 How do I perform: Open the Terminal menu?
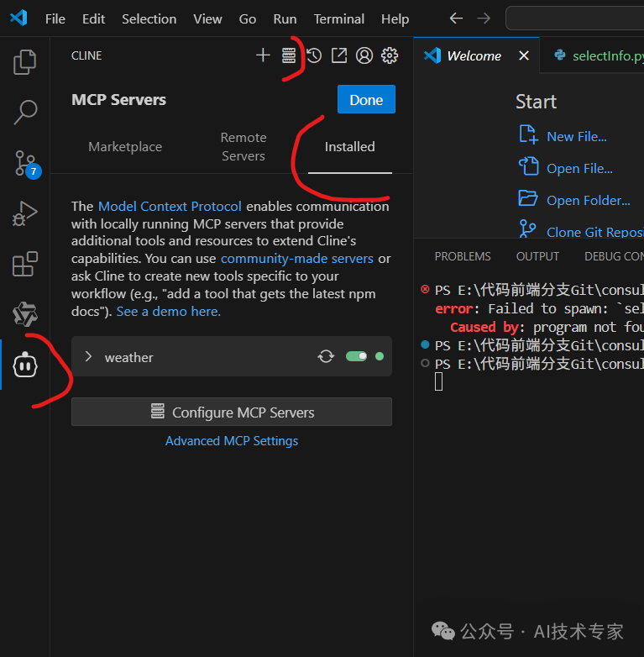(339, 18)
